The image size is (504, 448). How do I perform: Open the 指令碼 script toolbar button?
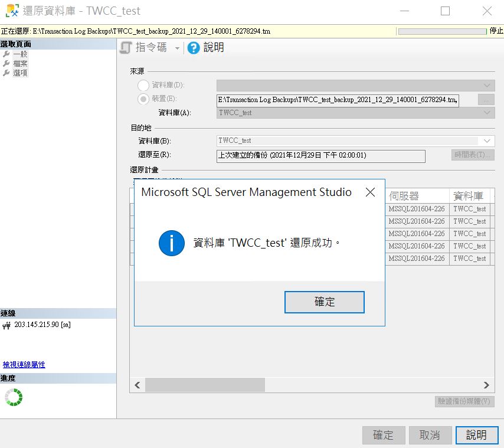point(143,48)
